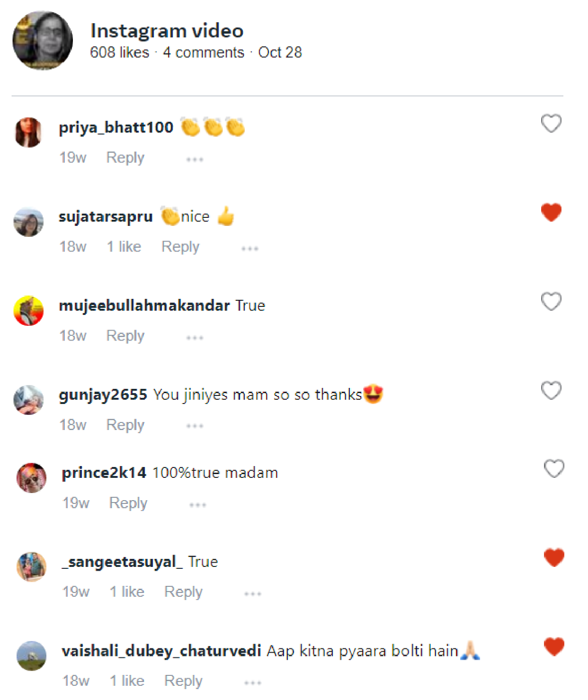Screen dimensions: 588x700
Task: Show more options for mujeebullahmakandar comment
Action: pos(195,338)
